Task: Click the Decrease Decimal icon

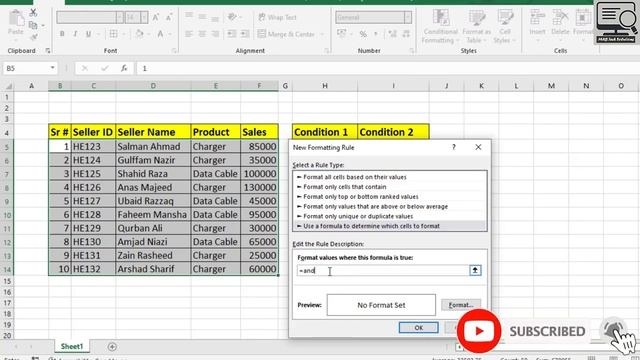Action: click(406, 34)
